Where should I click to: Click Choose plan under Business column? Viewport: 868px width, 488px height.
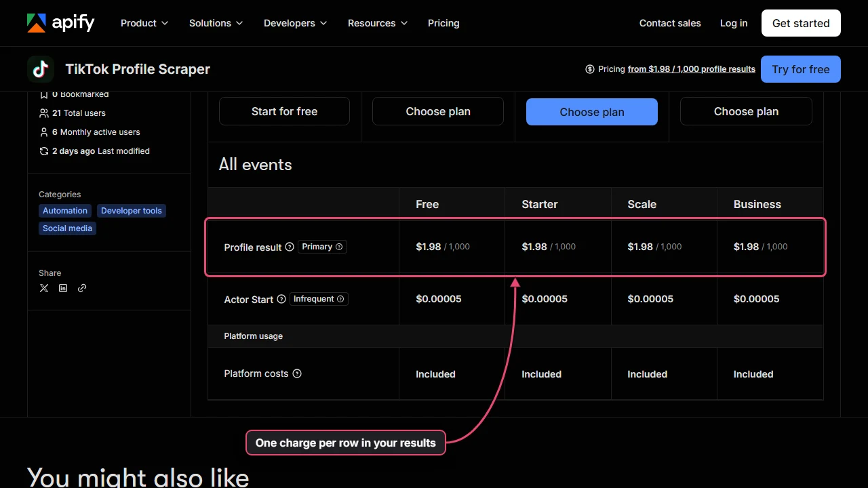coord(746,111)
